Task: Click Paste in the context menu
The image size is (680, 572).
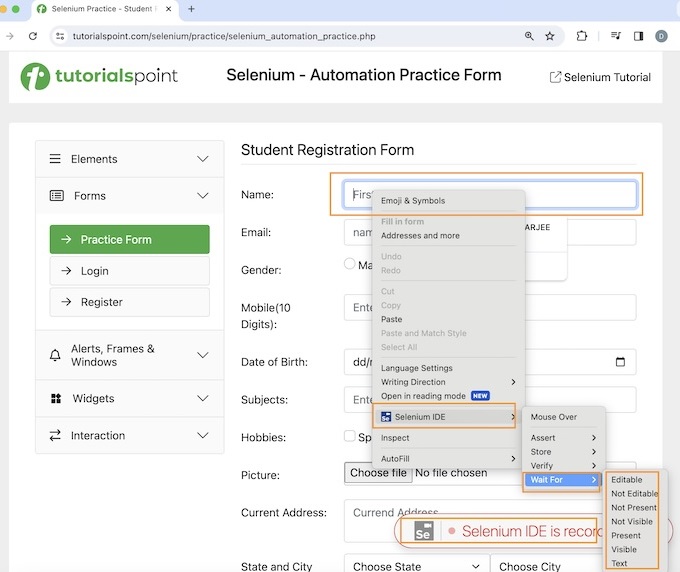Action: click(392, 319)
